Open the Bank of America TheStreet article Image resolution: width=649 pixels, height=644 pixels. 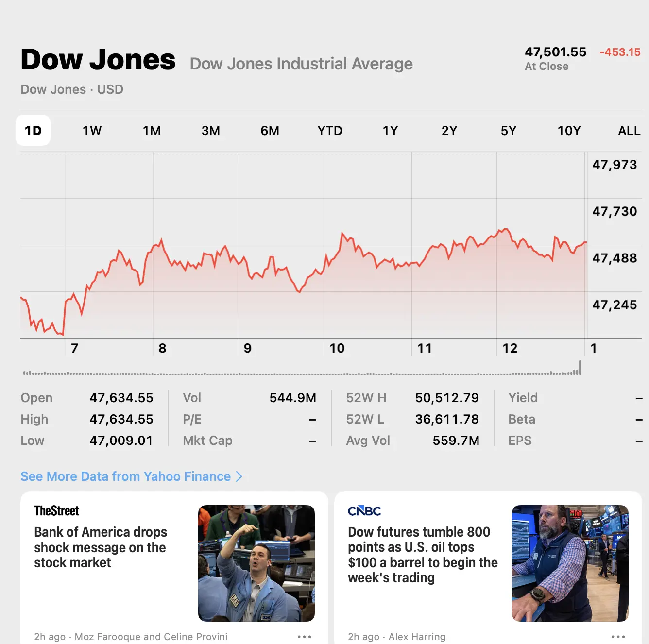click(100, 547)
